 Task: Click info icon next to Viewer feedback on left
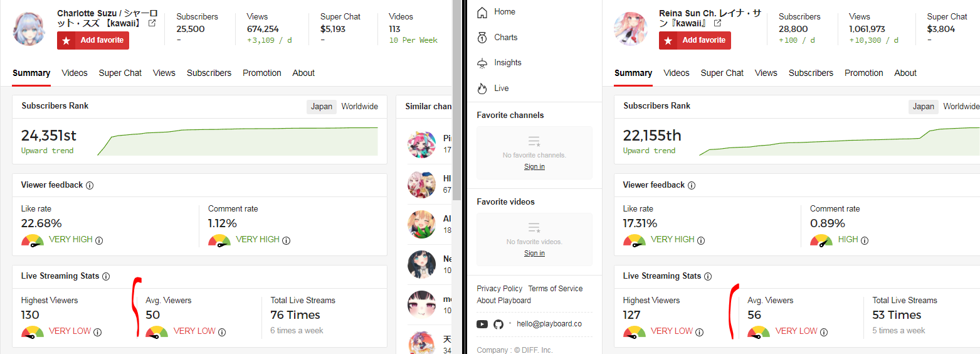click(x=90, y=185)
